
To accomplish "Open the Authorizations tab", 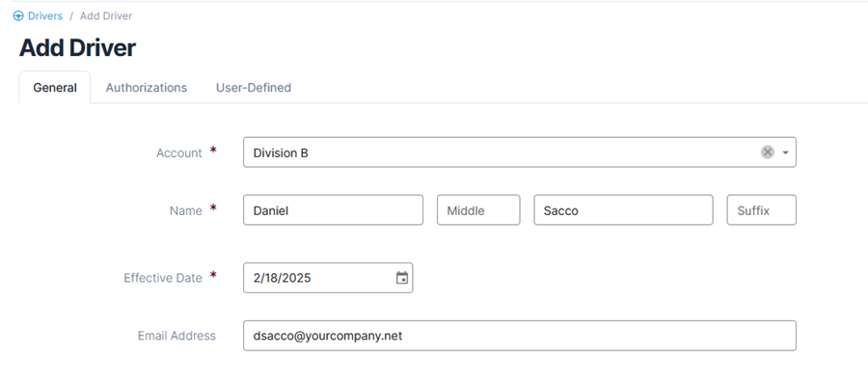I will [x=147, y=88].
